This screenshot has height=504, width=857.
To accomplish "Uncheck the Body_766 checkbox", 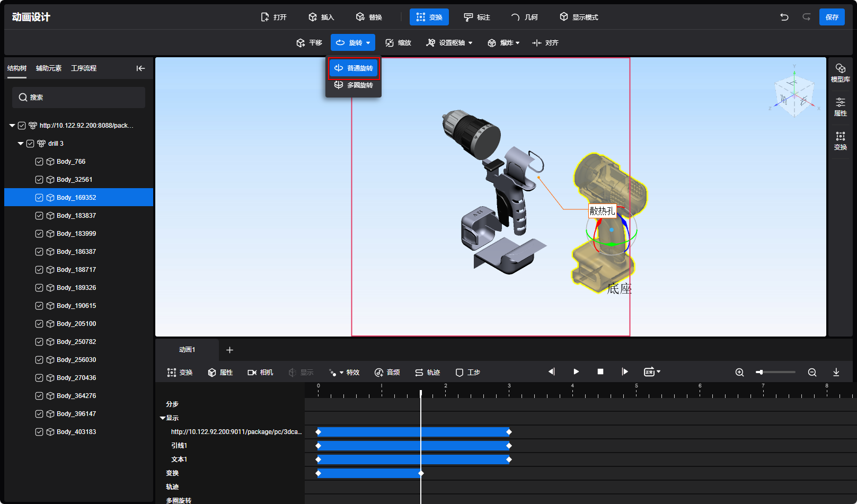I will coord(39,162).
